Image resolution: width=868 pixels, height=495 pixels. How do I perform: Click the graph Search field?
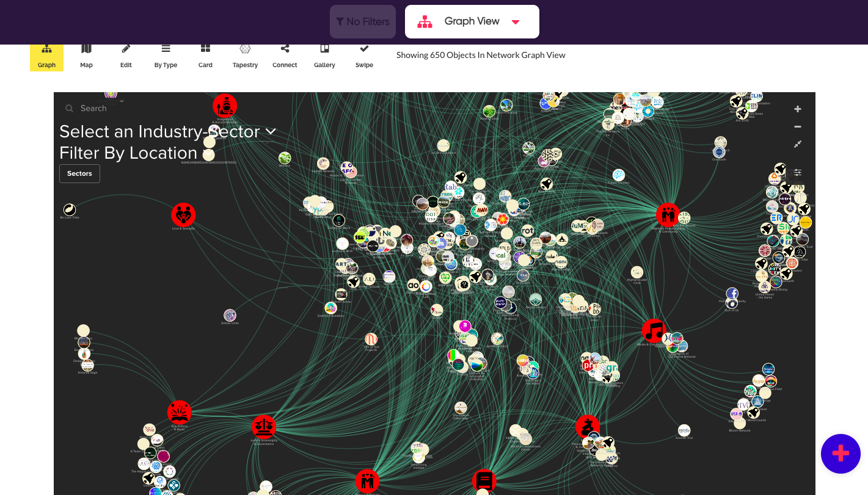(x=93, y=109)
